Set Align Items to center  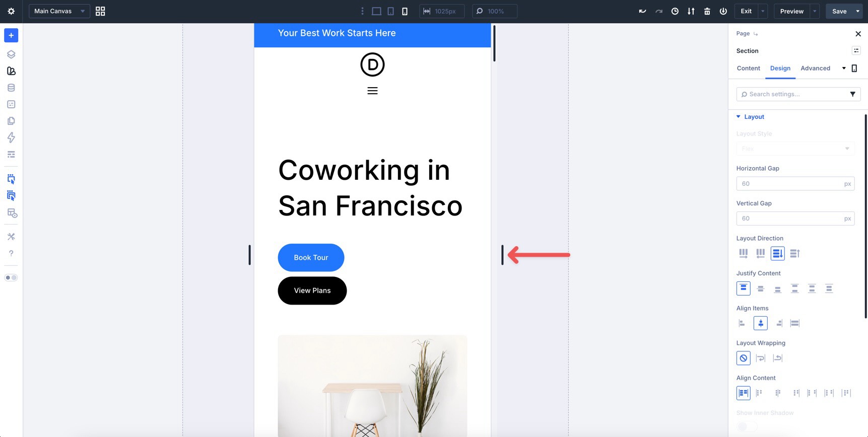pyautogui.click(x=760, y=323)
